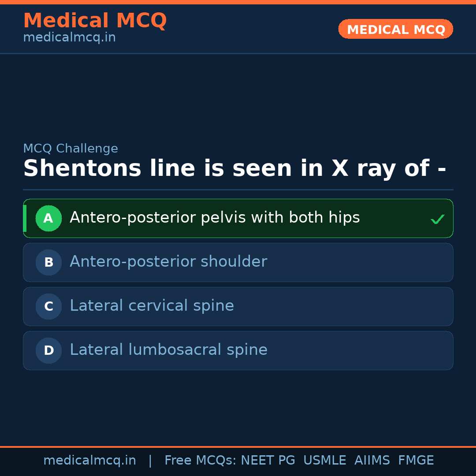
Task: Click the FMGE footer text
Action: click(x=416, y=461)
